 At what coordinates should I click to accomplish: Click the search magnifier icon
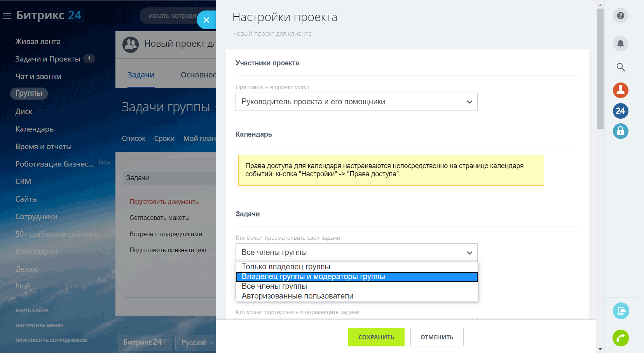(x=620, y=67)
